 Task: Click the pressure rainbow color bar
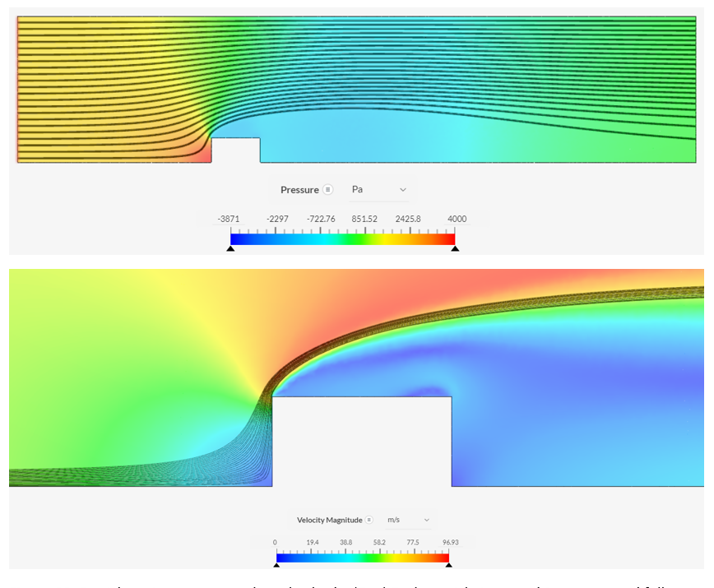click(x=342, y=238)
